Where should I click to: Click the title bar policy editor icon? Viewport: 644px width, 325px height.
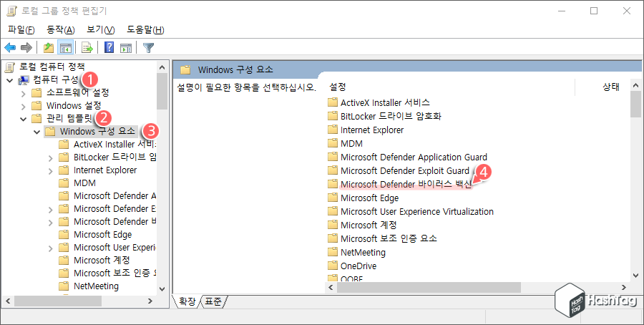11,11
